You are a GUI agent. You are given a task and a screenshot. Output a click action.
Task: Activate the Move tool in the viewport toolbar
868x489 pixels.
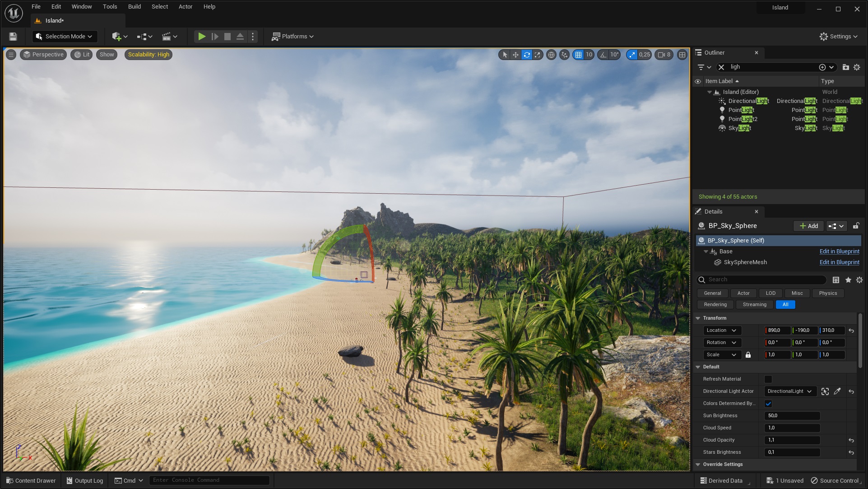(515, 54)
